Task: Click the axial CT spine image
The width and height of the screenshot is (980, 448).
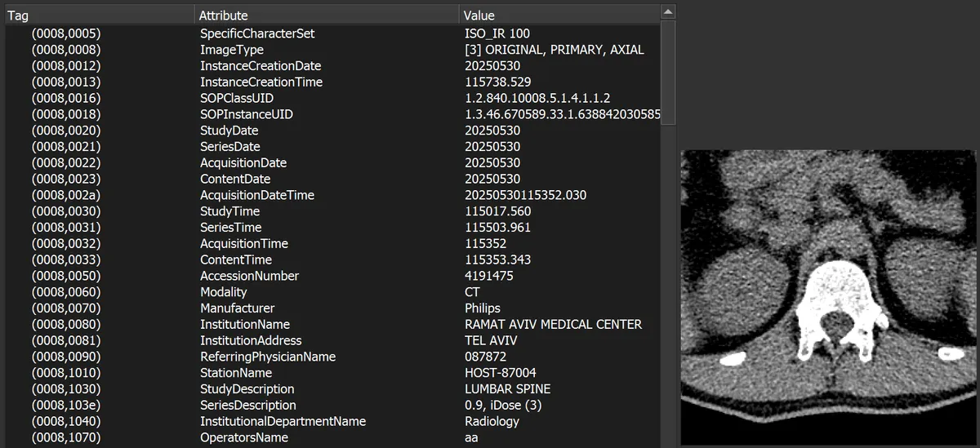Action: [828, 297]
